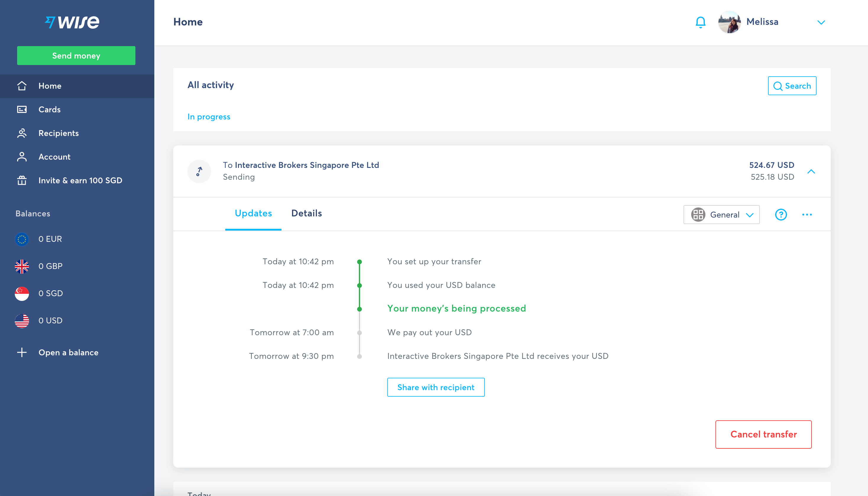Click the Home item in sidebar

click(77, 86)
